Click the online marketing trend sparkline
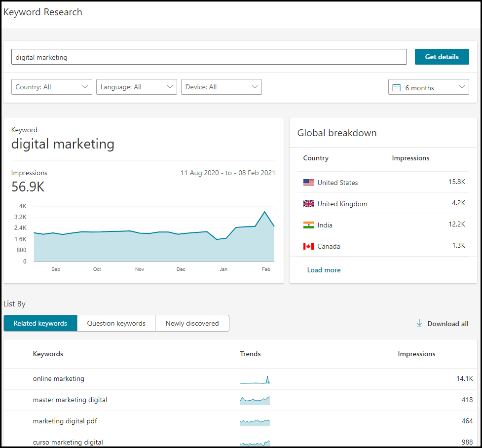Viewport: 482px width, 448px height. point(255,380)
